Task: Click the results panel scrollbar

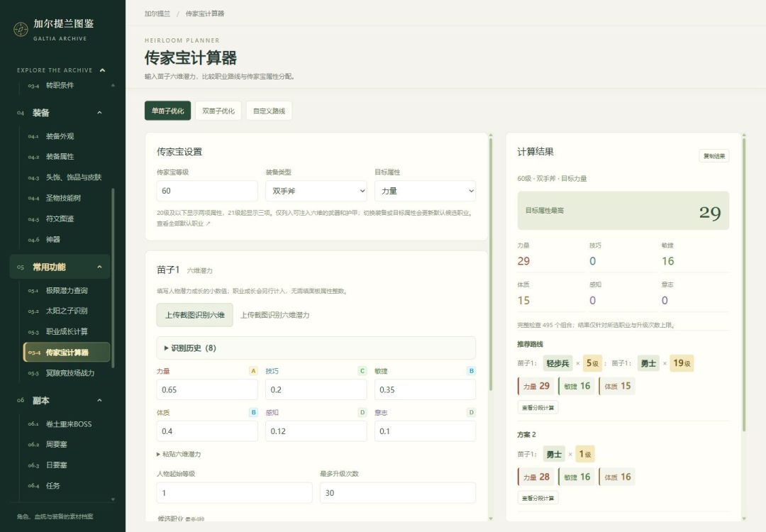Action: (x=744, y=285)
